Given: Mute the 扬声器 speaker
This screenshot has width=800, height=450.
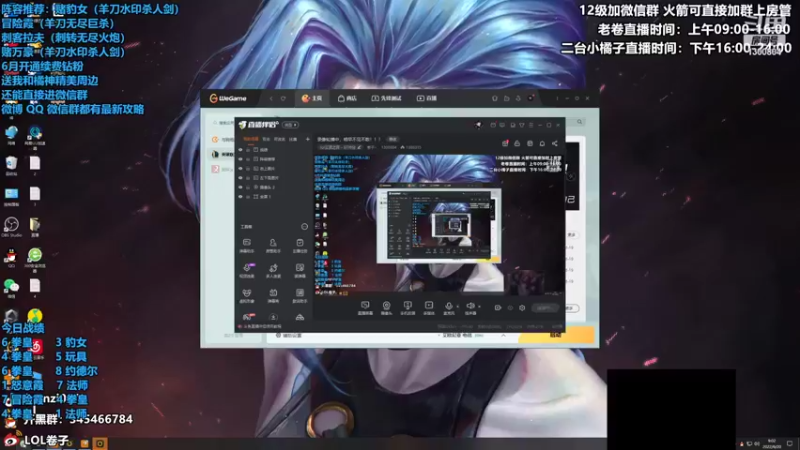Looking at the screenshot, I should click(470, 308).
